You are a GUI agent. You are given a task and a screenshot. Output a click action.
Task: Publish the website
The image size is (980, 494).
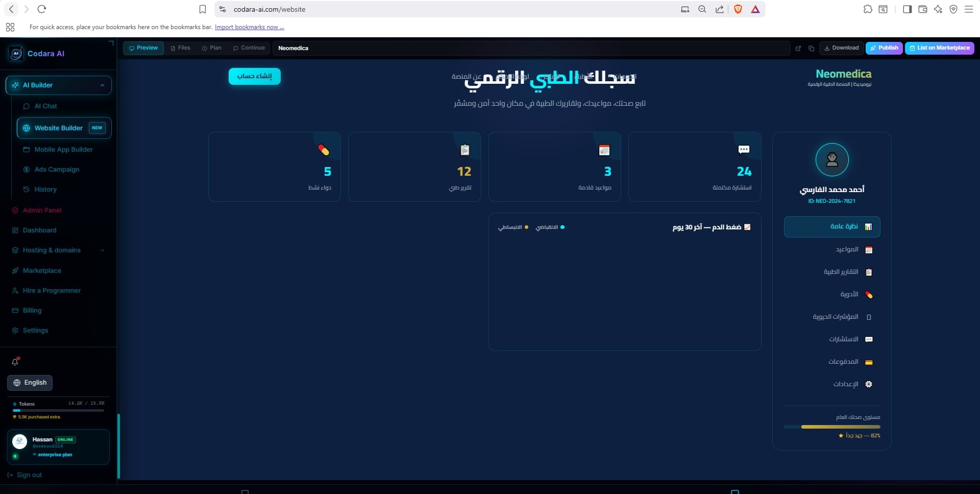(x=884, y=48)
